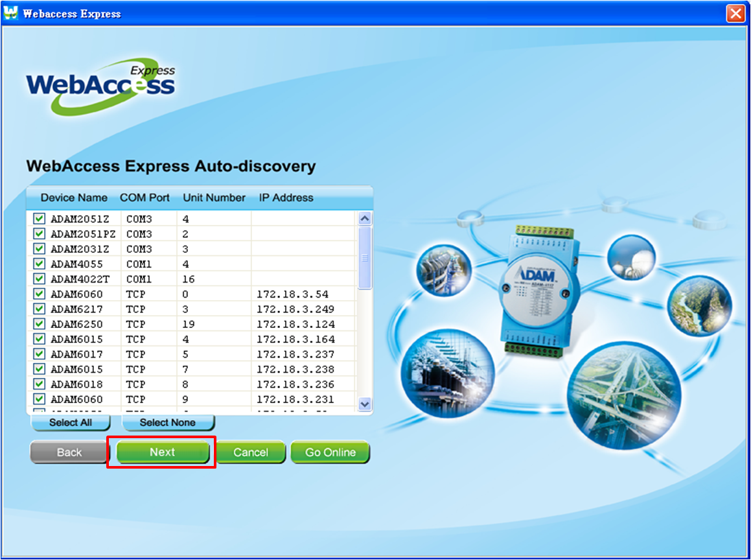The height and width of the screenshot is (560, 751).
Task: Uncheck the ADAM2051PZ device checkbox
Action: (x=39, y=234)
